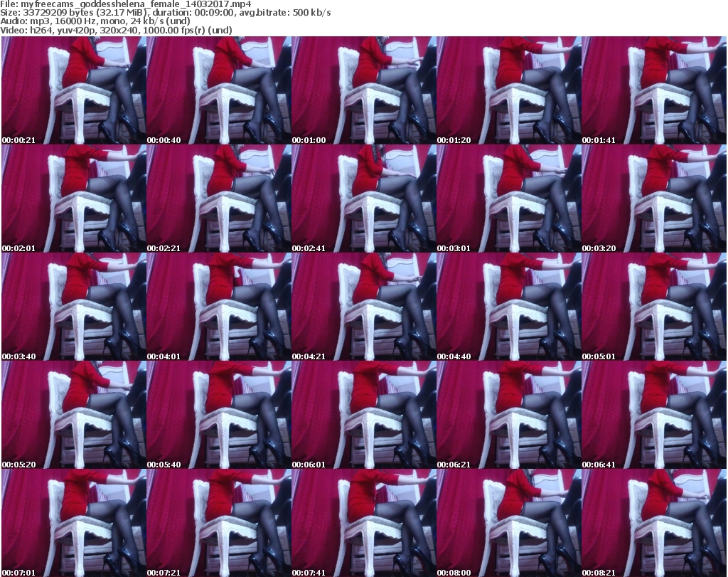
Task: Select the thumbnail frame stamped 00:00:21
Action: pos(74,90)
